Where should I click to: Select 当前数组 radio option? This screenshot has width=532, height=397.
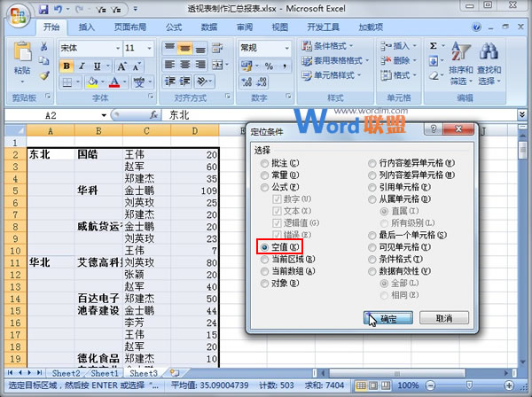[264, 271]
